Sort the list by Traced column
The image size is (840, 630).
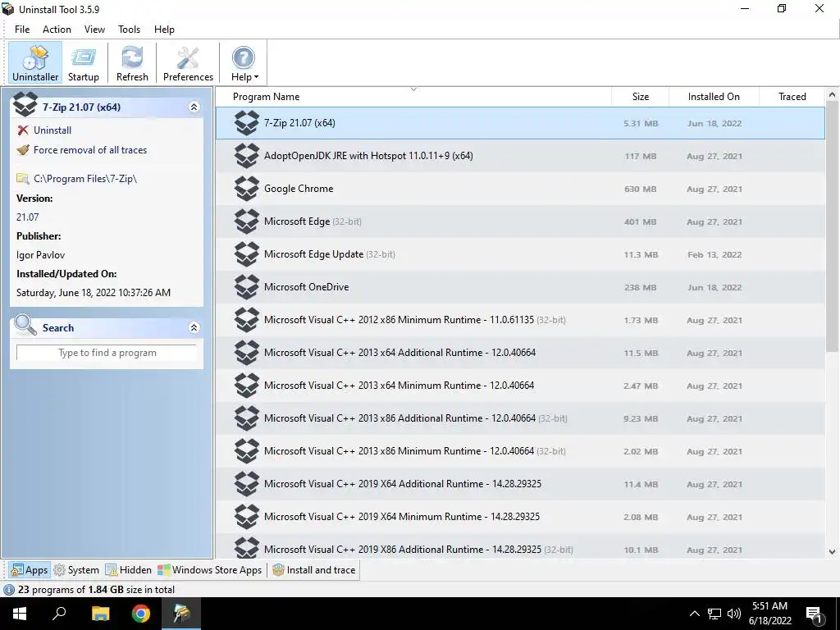(792, 97)
